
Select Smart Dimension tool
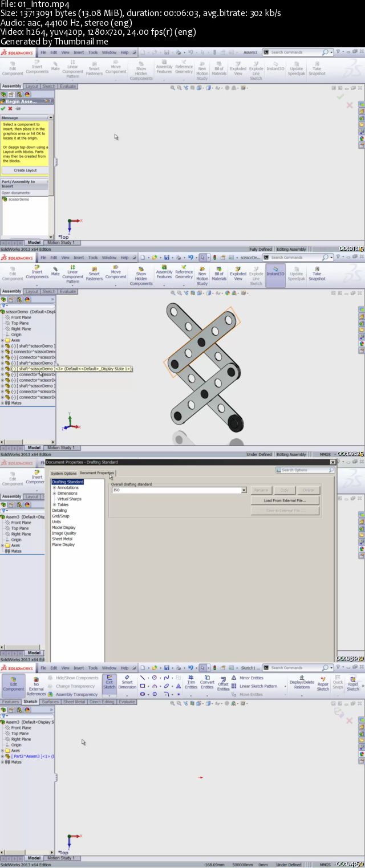(x=127, y=682)
